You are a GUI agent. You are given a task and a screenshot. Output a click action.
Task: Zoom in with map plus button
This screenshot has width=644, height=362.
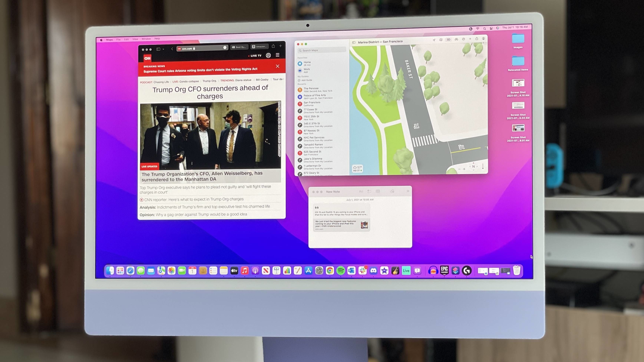[x=464, y=169]
